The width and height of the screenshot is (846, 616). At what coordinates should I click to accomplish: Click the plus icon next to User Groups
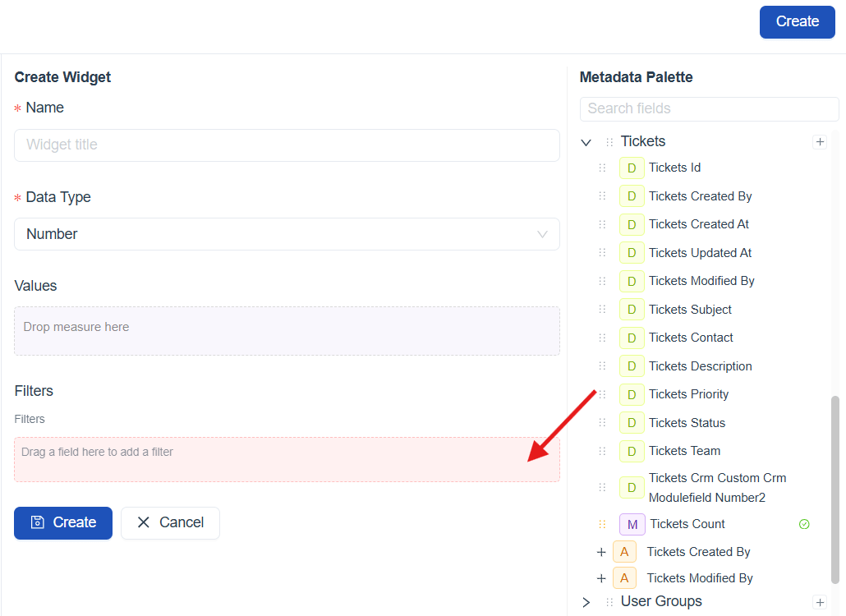tap(819, 602)
